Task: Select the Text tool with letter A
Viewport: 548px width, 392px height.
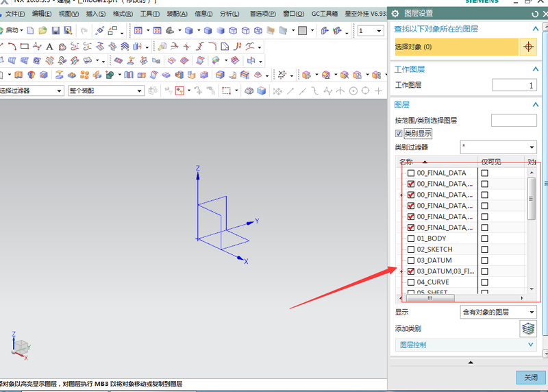Action: pyautogui.click(x=49, y=47)
